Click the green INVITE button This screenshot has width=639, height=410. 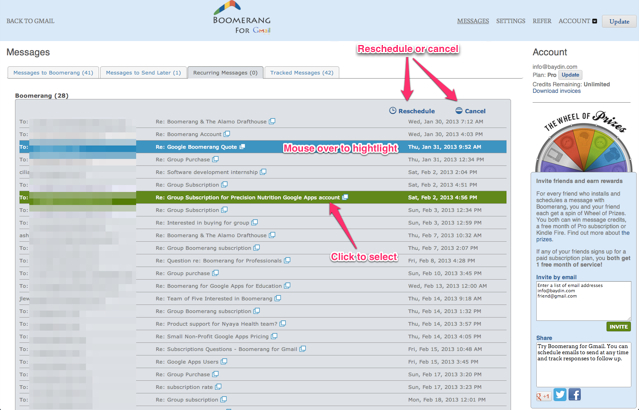pos(619,327)
